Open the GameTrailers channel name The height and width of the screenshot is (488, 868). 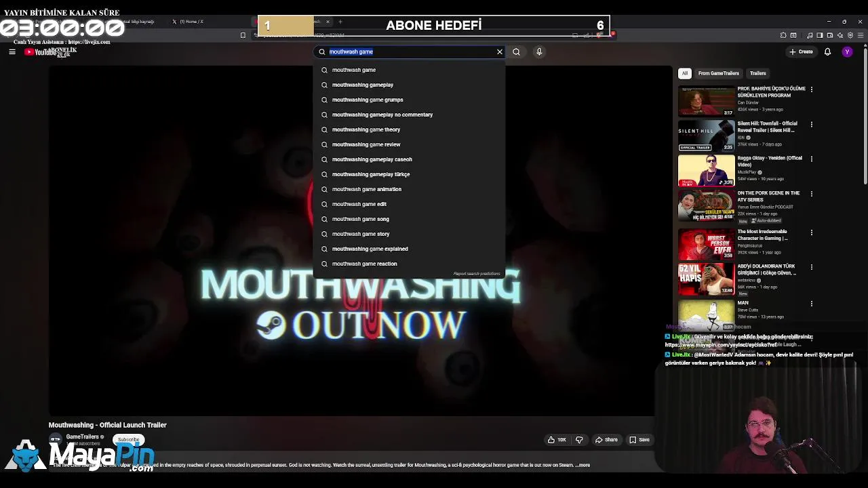(82, 436)
